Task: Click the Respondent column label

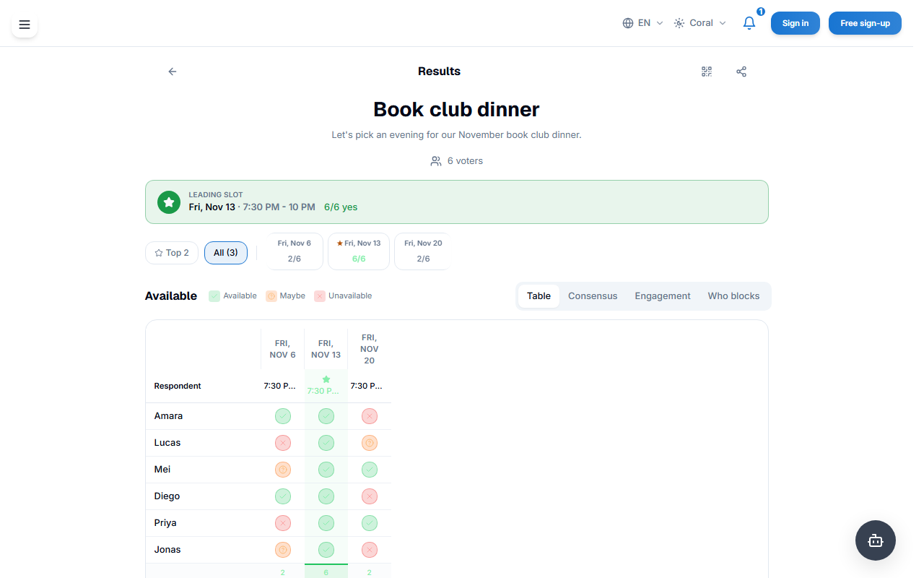Action: click(x=178, y=386)
